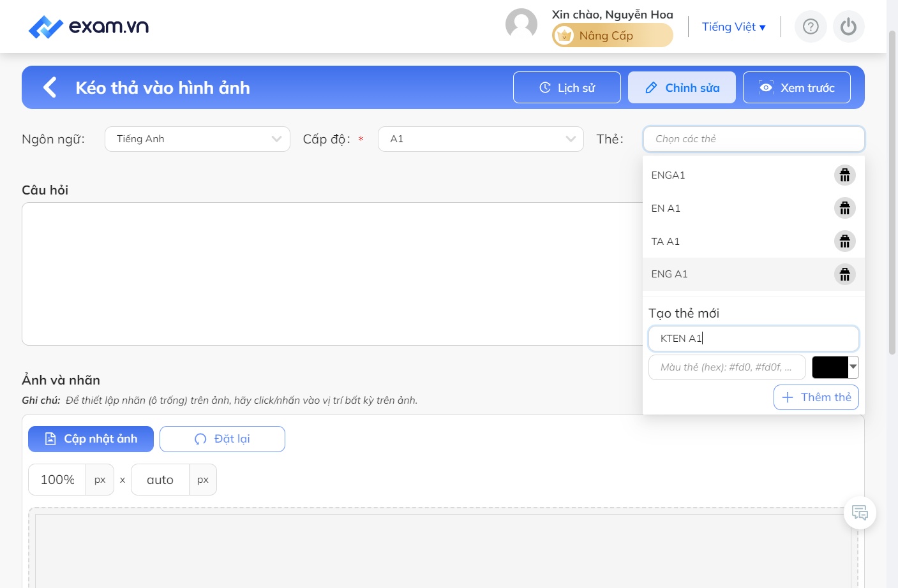Screen dimensions: 898x588
Task: Open the help question mark icon
Action: pos(811,27)
